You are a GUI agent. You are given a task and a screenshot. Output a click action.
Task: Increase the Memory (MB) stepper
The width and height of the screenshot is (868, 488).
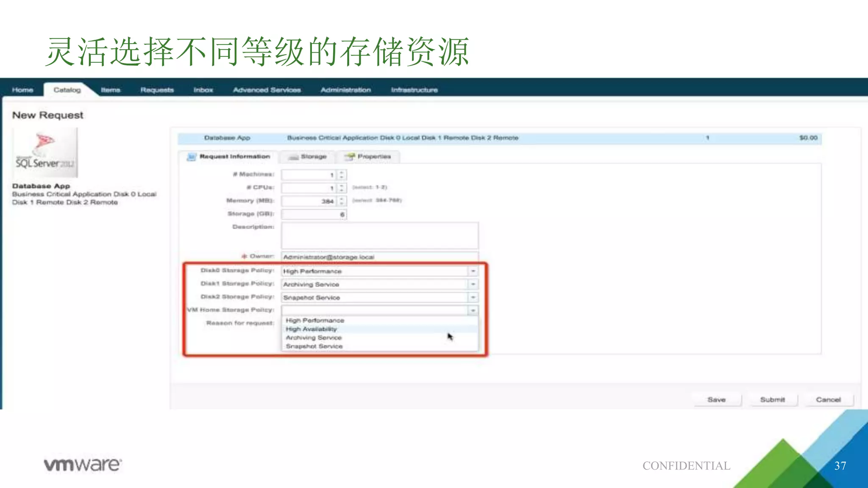342,198
